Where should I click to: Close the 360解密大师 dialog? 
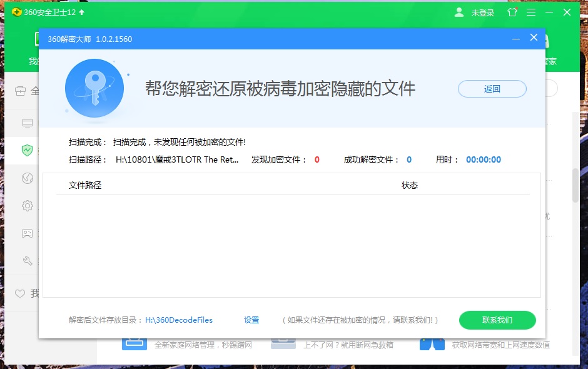pos(534,38)
